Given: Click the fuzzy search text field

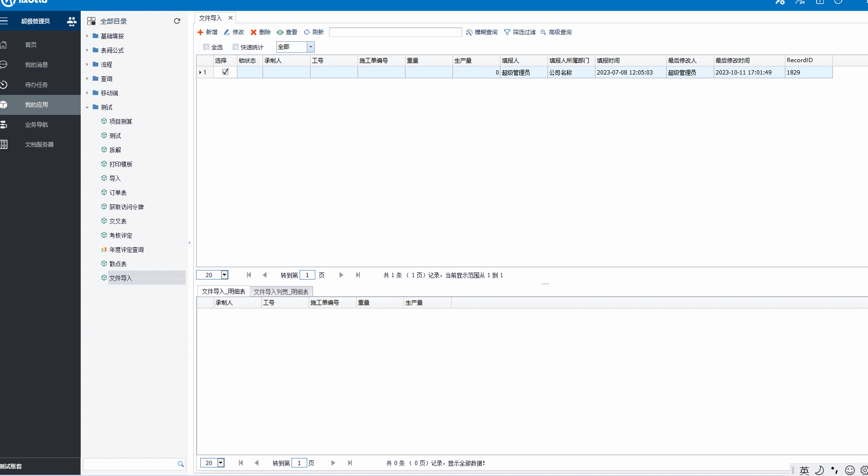Looking at the screenshot, I should 395,32.
